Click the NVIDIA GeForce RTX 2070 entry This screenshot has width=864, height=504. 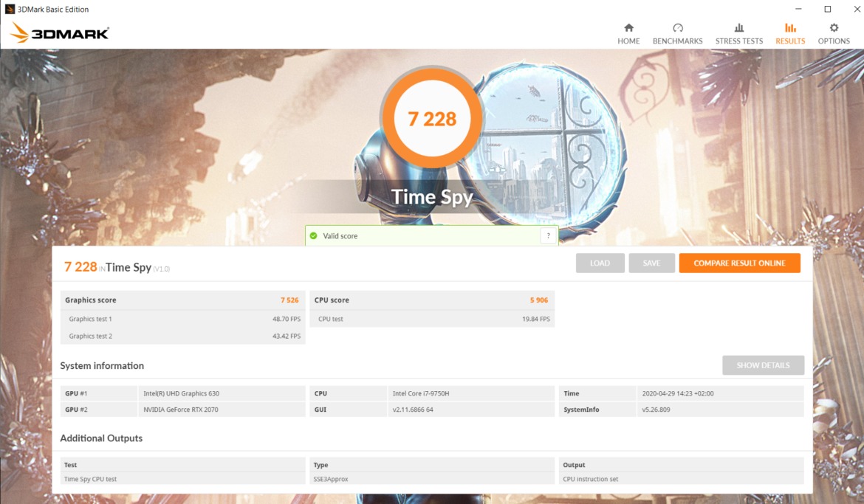tap(181, 410)
